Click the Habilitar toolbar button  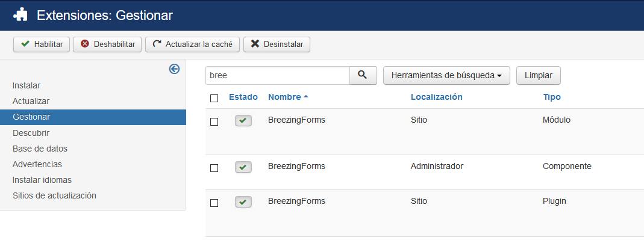click(42, 45)
